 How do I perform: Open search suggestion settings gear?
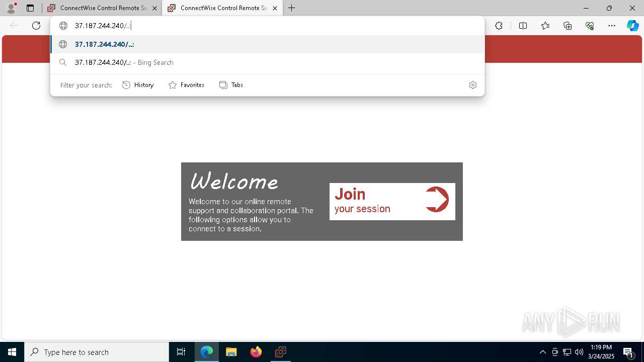pyautogui.click(x=472, y=85)
